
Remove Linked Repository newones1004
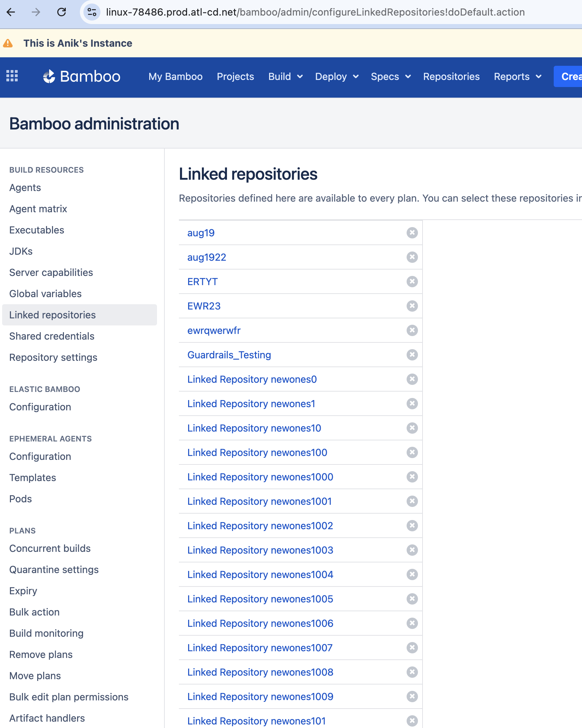[x=412, y=574]
